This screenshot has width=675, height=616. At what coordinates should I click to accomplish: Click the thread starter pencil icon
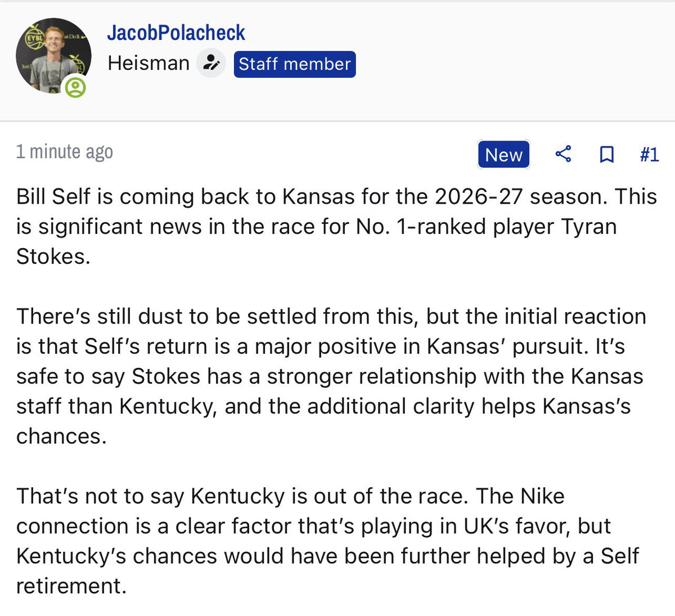(x=211, y=63)
